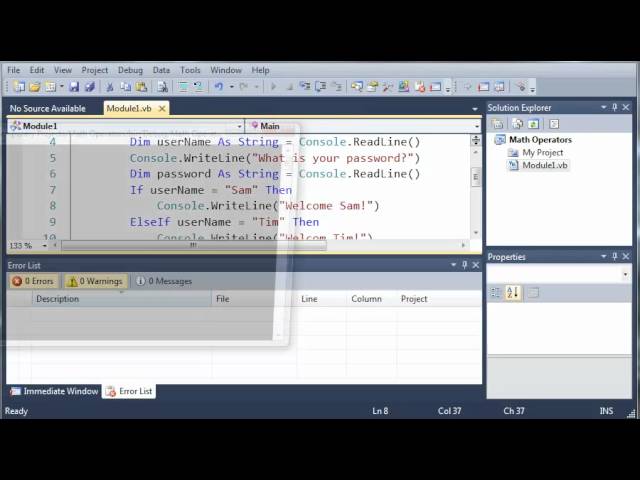Toggle the 0 Messages filter
The height and width of the screenshot is (480, 640).
(164, 281)
